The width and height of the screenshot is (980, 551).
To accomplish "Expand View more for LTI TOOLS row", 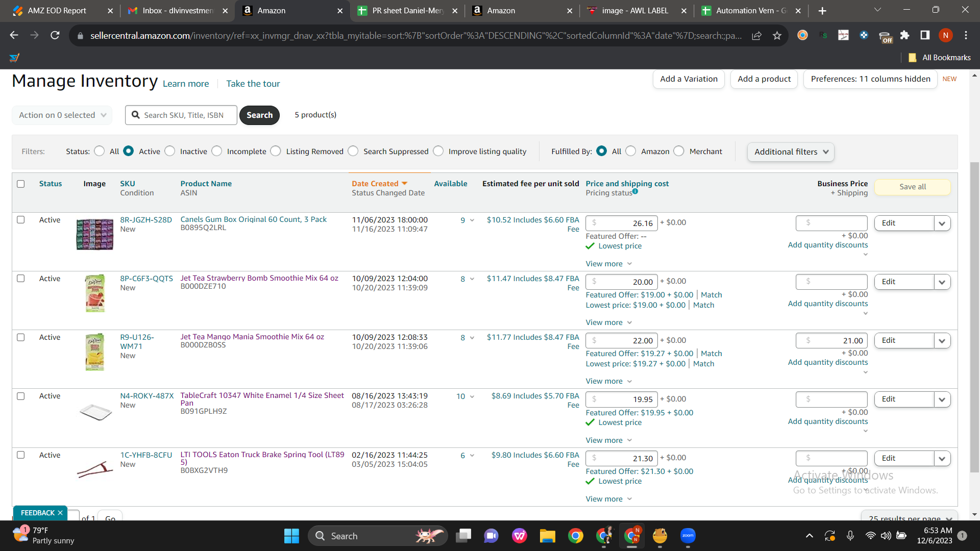I will pos(609,498).
